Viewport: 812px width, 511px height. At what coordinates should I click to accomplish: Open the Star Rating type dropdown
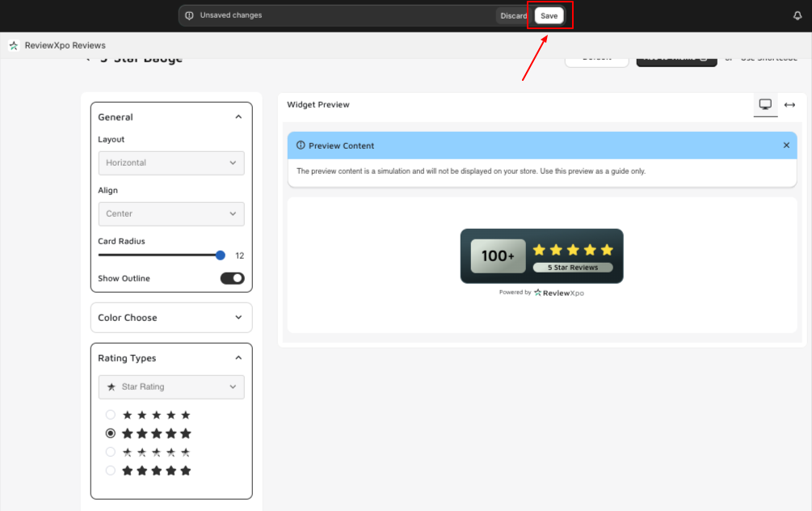click(x=171, y=386)
